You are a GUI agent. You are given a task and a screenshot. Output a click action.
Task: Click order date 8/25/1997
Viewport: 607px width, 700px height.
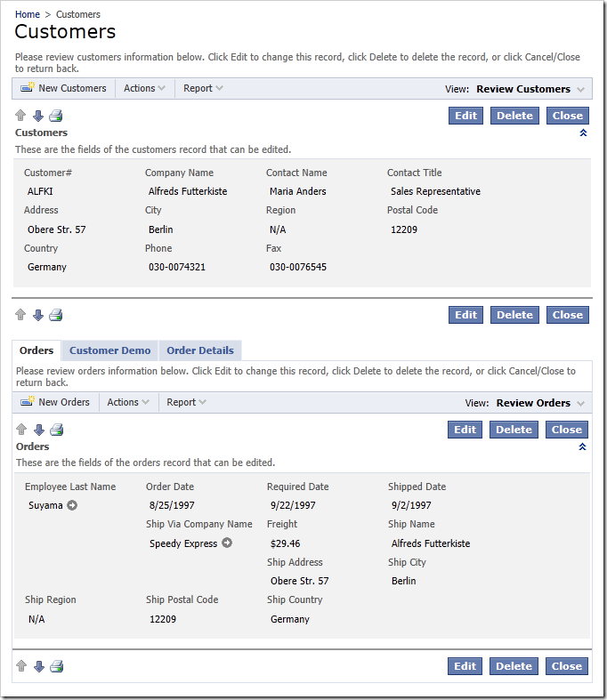point(172,505)
